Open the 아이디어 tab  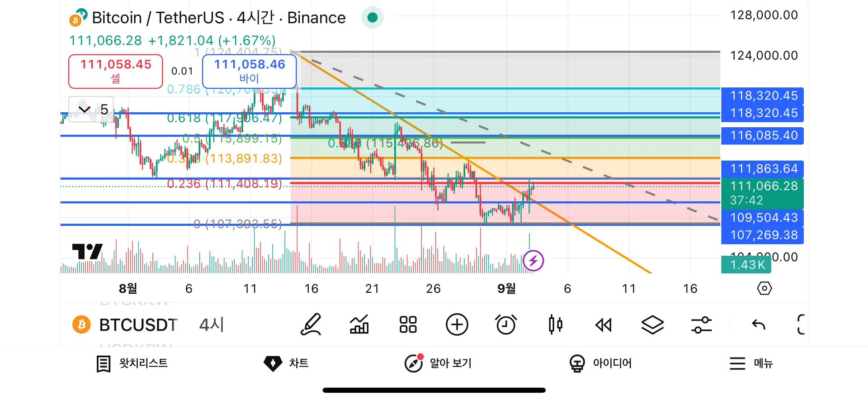click(x=600, y=363)
